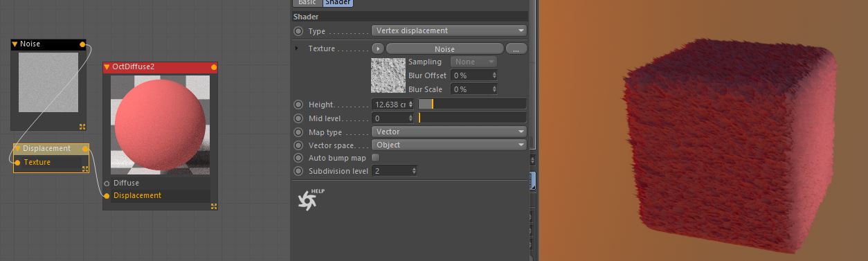Toggle the Auto bump map checkbox
Screen dimensions: 868x261
(376, 158)
